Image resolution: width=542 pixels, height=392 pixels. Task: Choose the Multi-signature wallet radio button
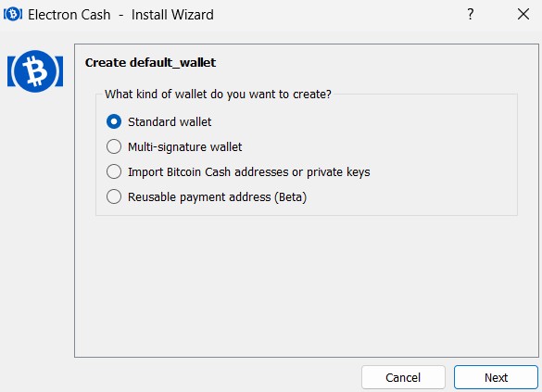(x=114, y=146)
